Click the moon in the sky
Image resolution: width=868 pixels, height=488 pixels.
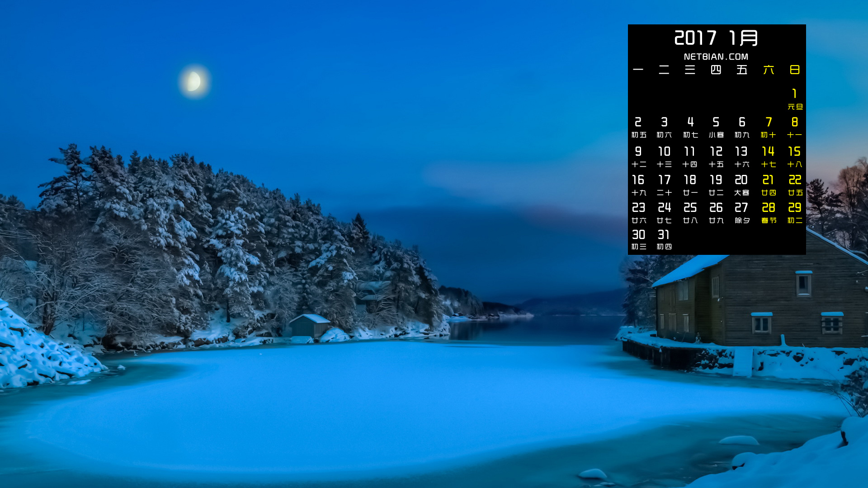coord(194,81)
